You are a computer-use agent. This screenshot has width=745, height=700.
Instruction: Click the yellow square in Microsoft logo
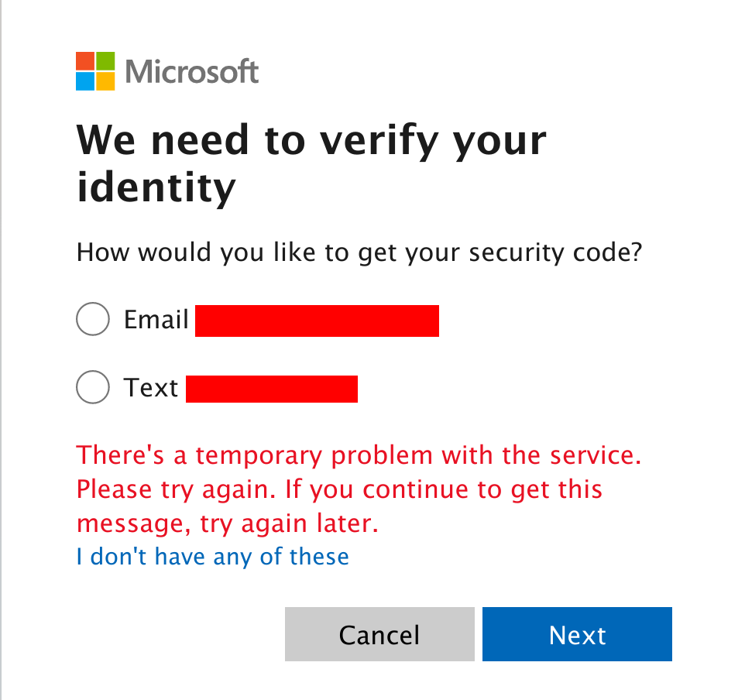tap(105, 81)
